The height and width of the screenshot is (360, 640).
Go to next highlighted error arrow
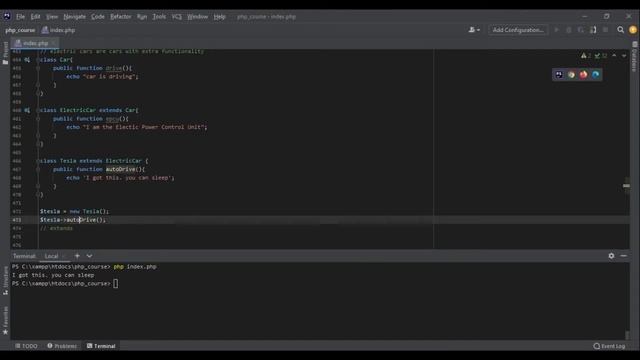point(624,56)
